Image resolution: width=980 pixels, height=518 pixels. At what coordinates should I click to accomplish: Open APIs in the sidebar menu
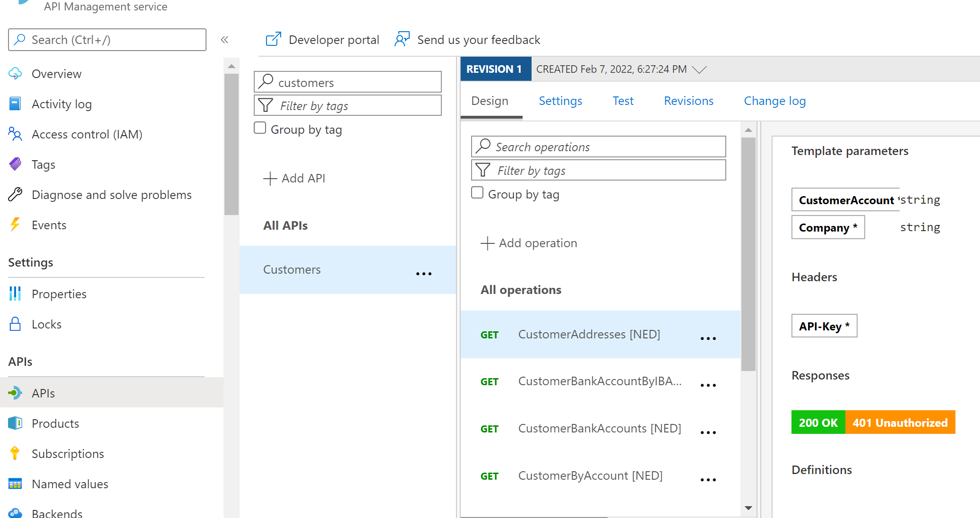(x=112, y=393)
